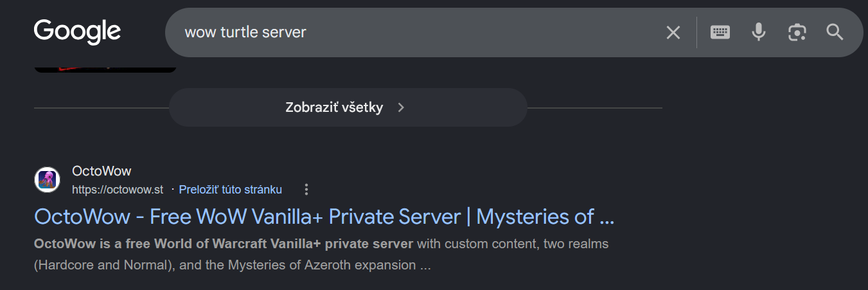Go to Google home via logo
868x290 pixels.
pos(77,32)
